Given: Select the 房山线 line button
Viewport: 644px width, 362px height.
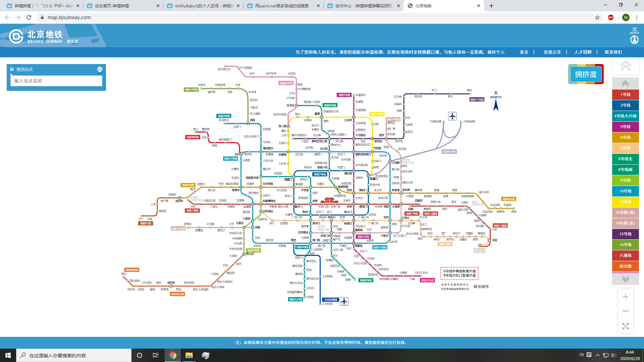Looking at the screenshot, I should pos(626,266).
